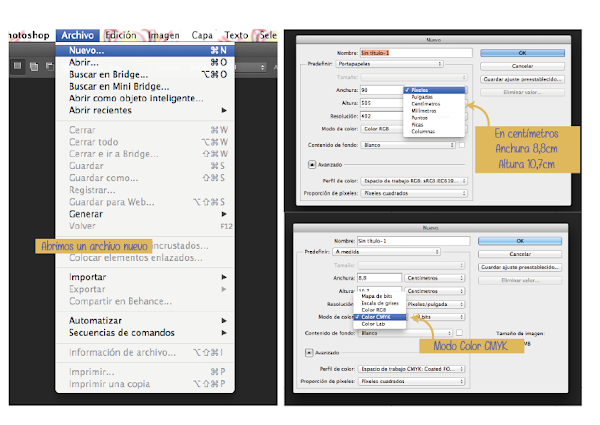Collapse Avanzado section in upper Nuevo dialog
Viewport: 600px width, 425px height.
tap(312, 164)
